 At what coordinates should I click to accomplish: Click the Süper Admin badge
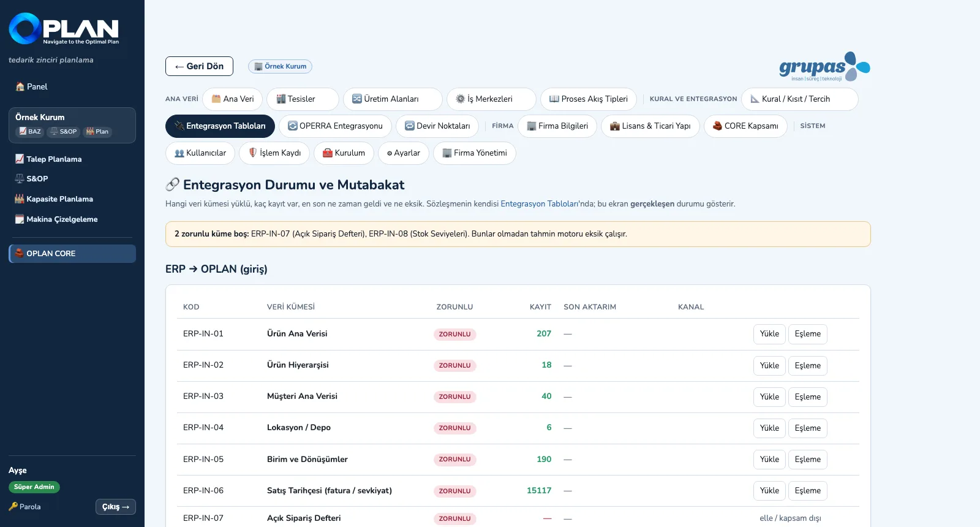click(34, 487)
